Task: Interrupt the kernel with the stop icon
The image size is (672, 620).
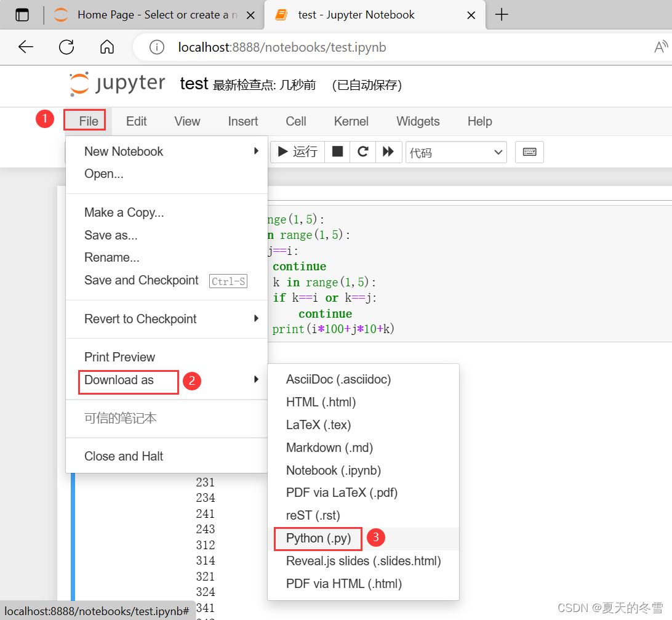Action: coord(337,152)
